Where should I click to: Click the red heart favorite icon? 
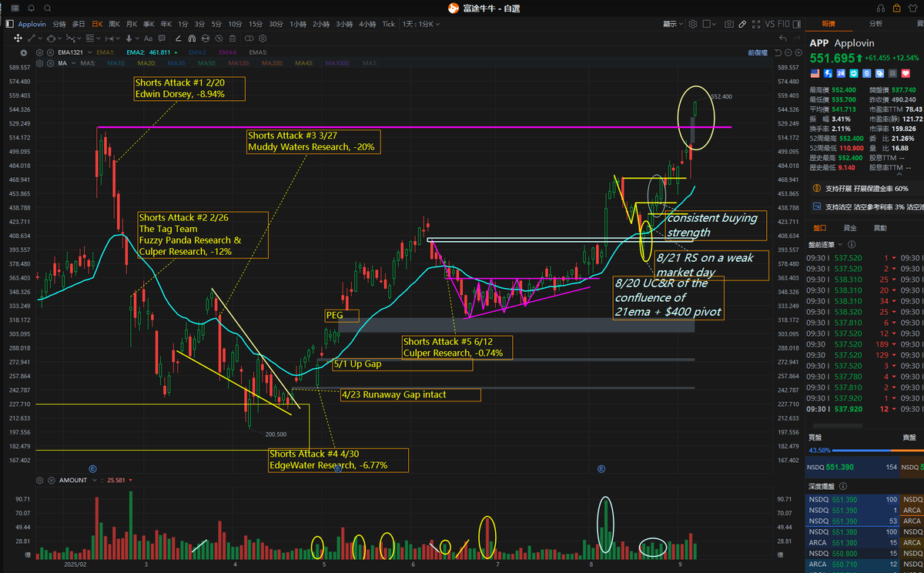point(906,73)
